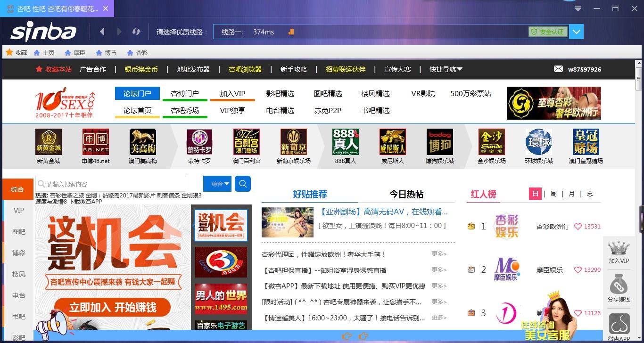Click 更多> beside 杏彩代理团 post
The image size is (644, 343).
click(439, 254)
